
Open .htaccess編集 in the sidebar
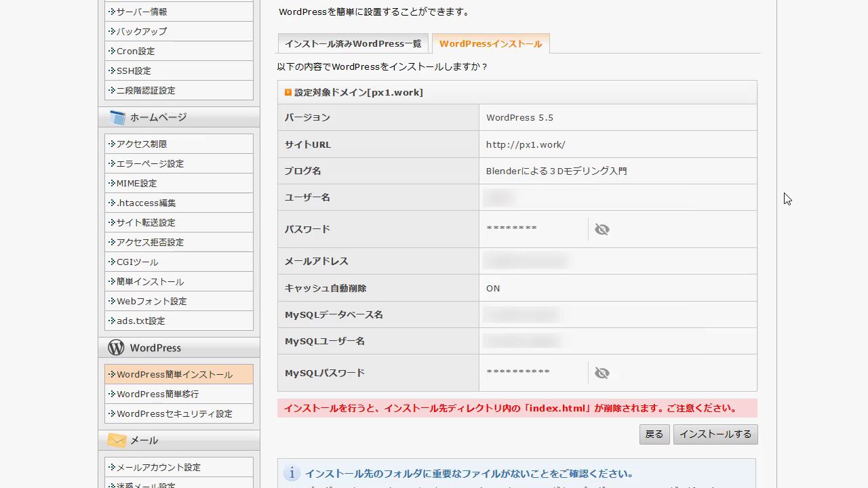click(146, 203)
